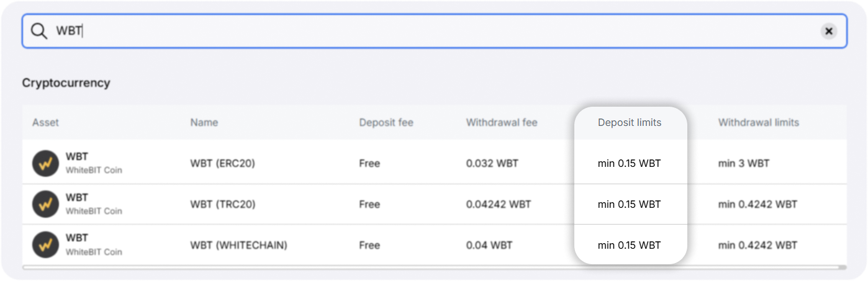Click the min 3 WBT withdrawal limit
The height and width of the screenshot is (281, 868).
pyautogui.click(x=743, y=164)
